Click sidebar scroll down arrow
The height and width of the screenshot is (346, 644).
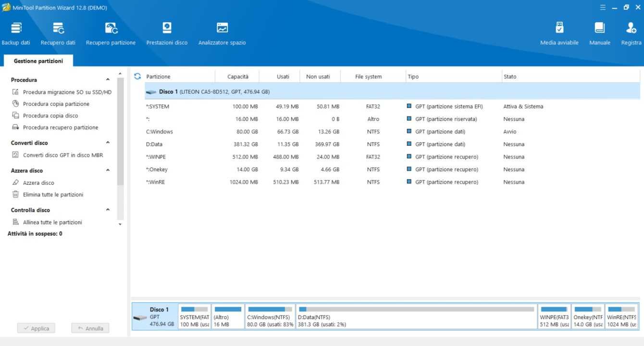120,224
